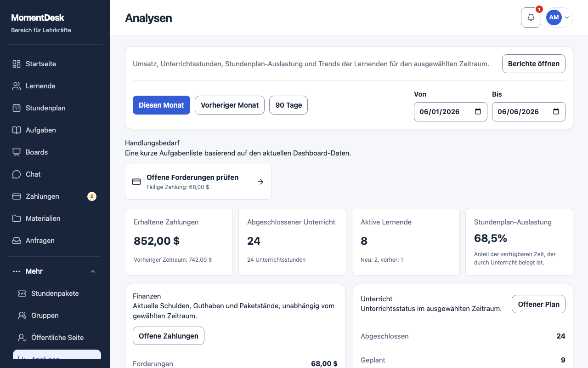Screen dimensions: 588x368
Task: Open Stundenplan from the sidebar
Action: click(55, 108)
